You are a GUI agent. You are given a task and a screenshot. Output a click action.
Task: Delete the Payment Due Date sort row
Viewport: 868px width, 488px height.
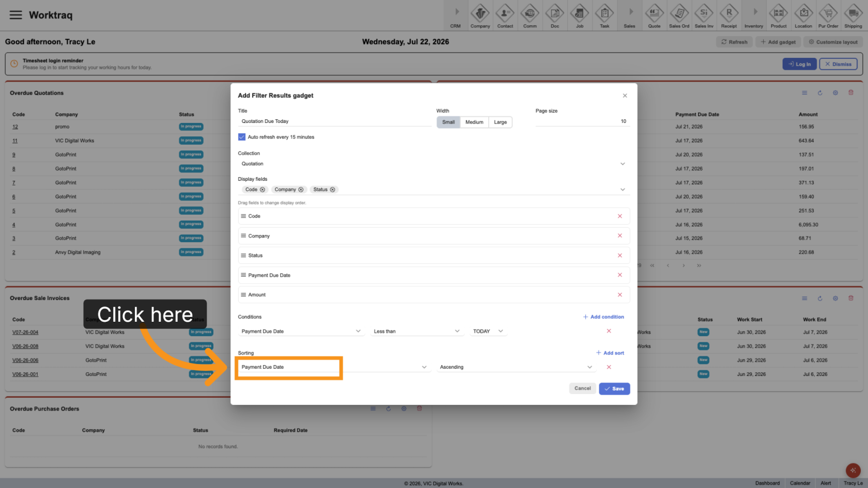click(x=609, y=367)
